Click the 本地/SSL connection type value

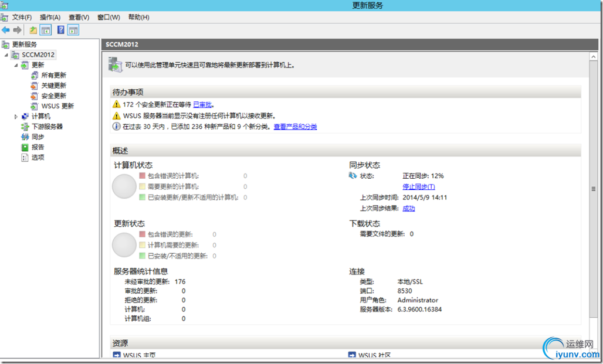410,282
